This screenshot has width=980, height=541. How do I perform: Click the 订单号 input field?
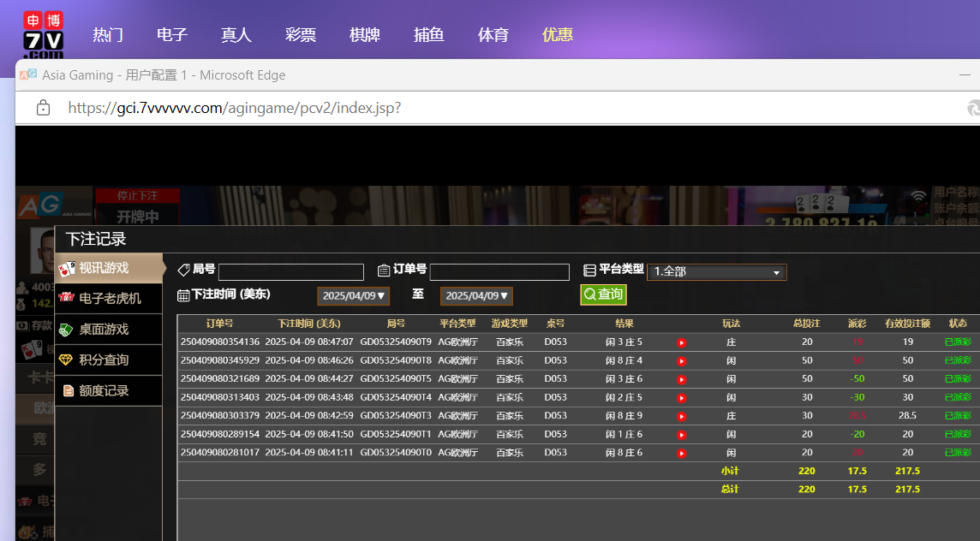[x=499, y=272]
